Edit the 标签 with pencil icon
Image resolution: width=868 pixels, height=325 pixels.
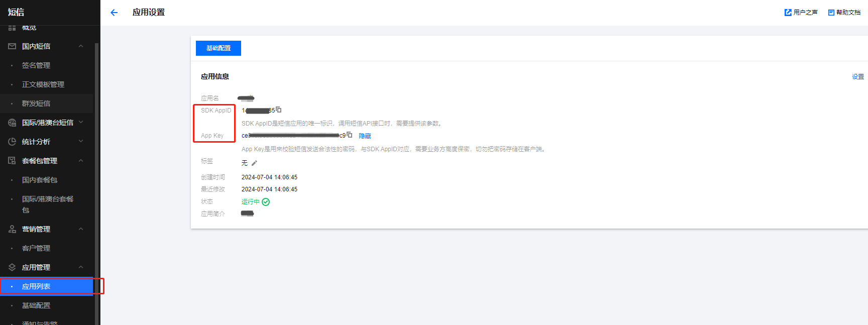(x=254, y=163)
